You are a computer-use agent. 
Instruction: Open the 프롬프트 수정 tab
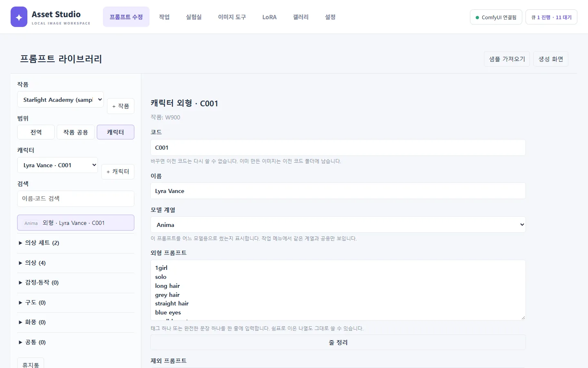(x=126, y=17)
